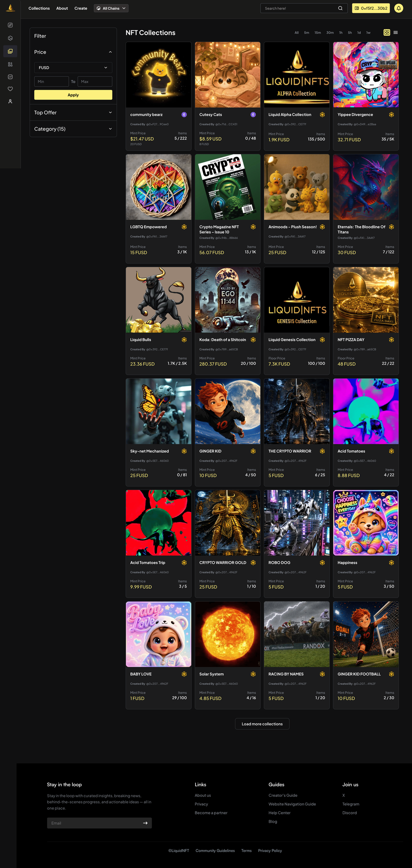Click Load more collections
Image resolution: width=412 pixels, height=868 pixels.
tap(262, 724)
